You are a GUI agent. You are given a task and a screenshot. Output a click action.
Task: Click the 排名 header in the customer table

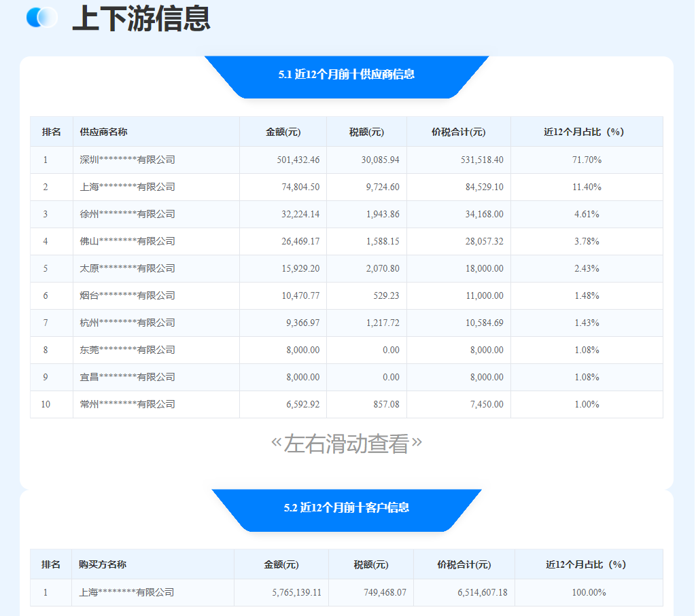50,564
